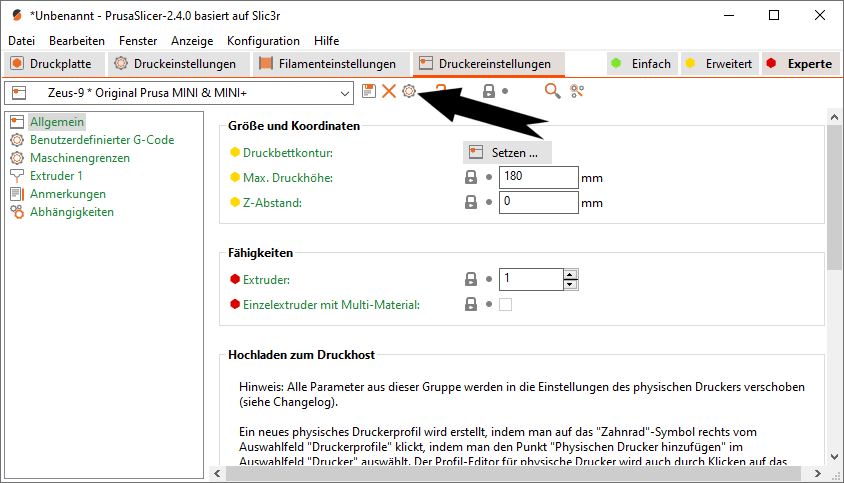Open the Hilfe menu
The height and width of the screenshot is (483, 844).
tap(326, 40)
